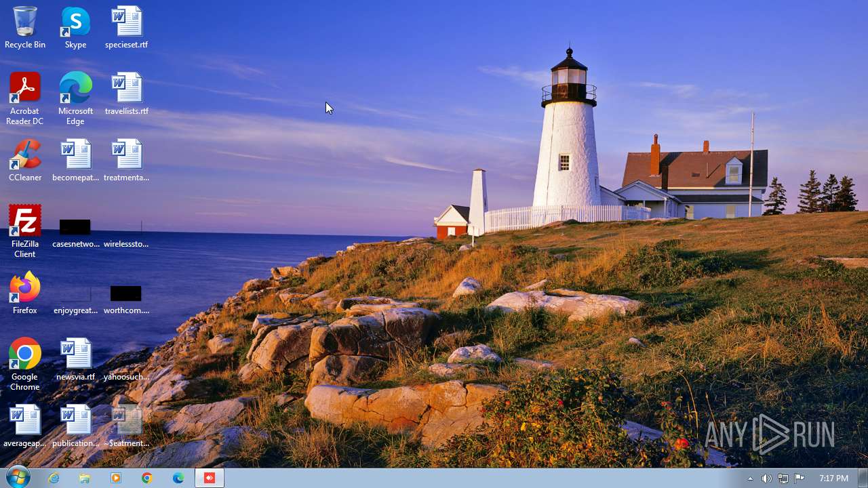Switch to the red app taskbar button

(x=210, y=478)
